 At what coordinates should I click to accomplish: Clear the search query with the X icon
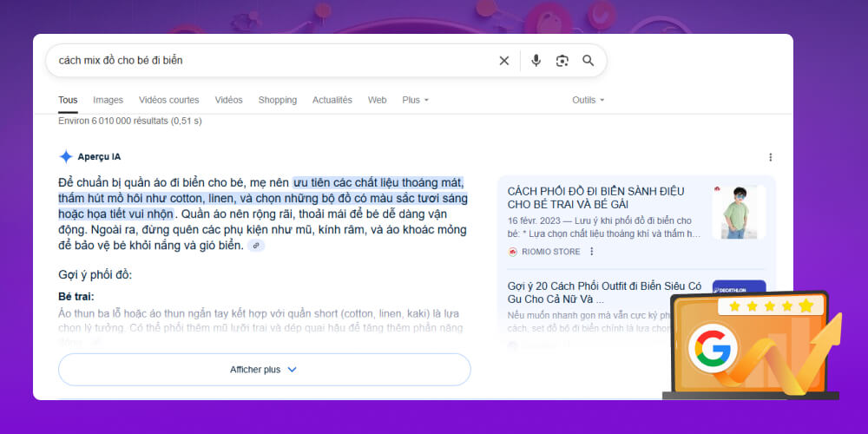(503, 61)
